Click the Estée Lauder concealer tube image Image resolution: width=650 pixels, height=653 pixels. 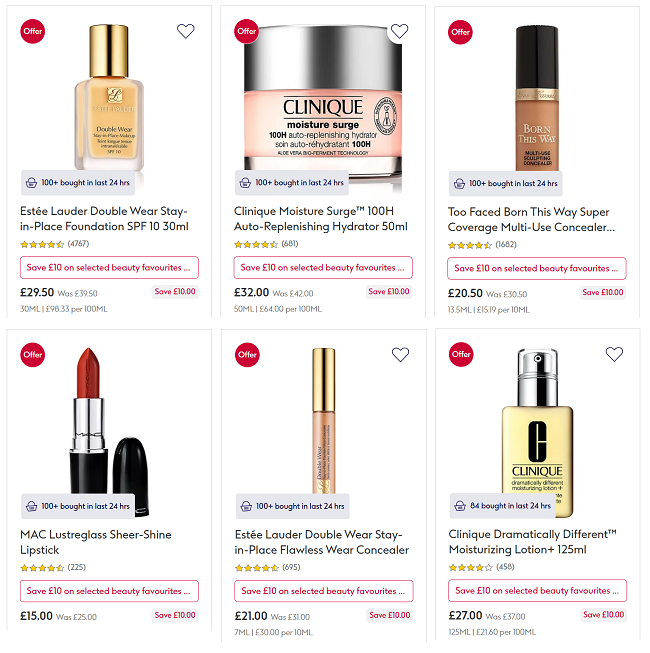[324, 421]
